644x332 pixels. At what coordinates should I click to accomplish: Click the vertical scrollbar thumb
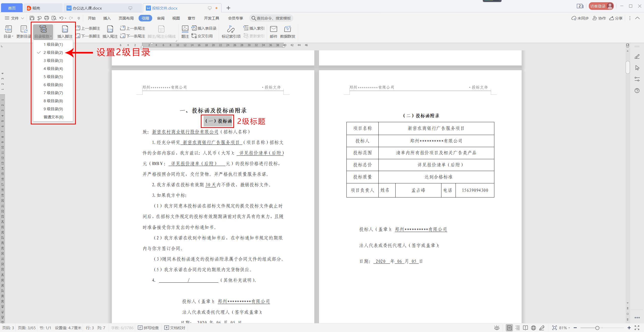tap(628, 67)
